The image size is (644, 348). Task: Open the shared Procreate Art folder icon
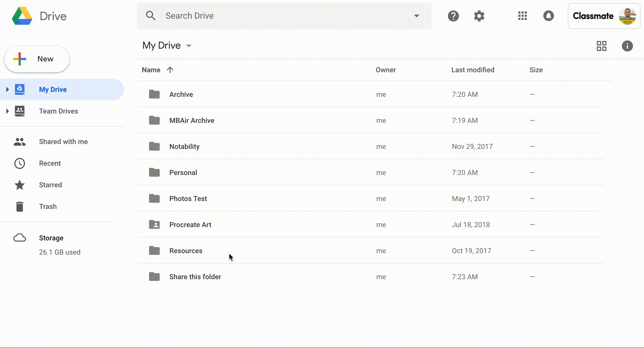point(154,224)
